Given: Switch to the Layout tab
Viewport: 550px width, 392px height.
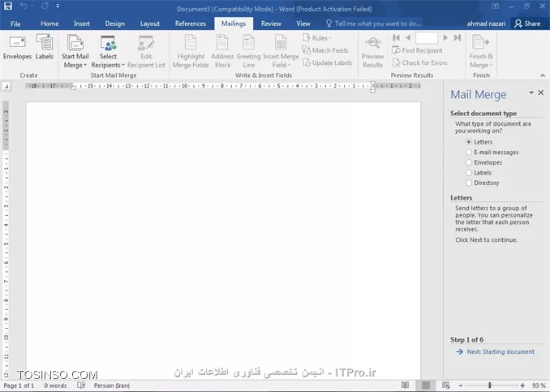Looking at the screenshot, I should click(x=150, y=24).
